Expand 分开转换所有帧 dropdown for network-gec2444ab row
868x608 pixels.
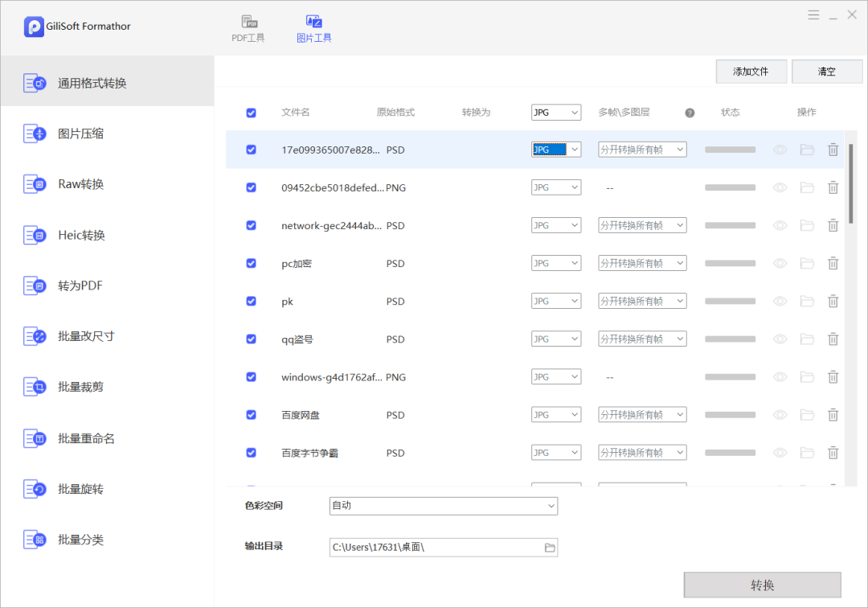pyautogui.click(x=642, y=226)
